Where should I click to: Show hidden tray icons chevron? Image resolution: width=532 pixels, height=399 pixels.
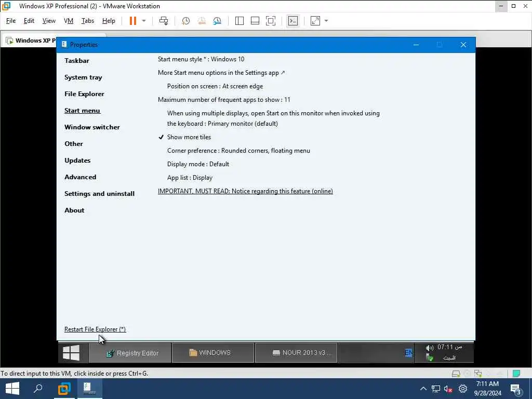(423, 389)
